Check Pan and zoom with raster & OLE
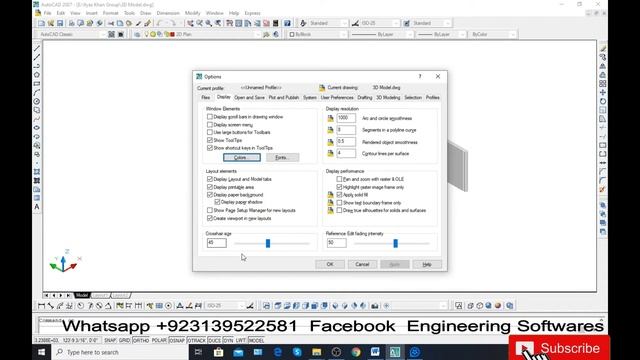Image resolution: width=640 pixels, height=360 pixels. 339,179
